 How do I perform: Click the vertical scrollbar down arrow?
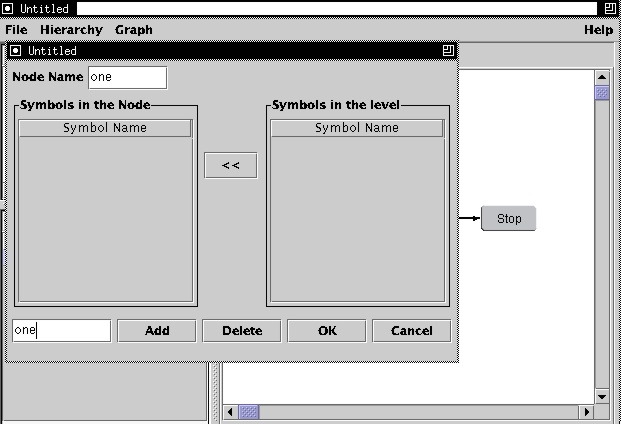click(x=602, y=397)
